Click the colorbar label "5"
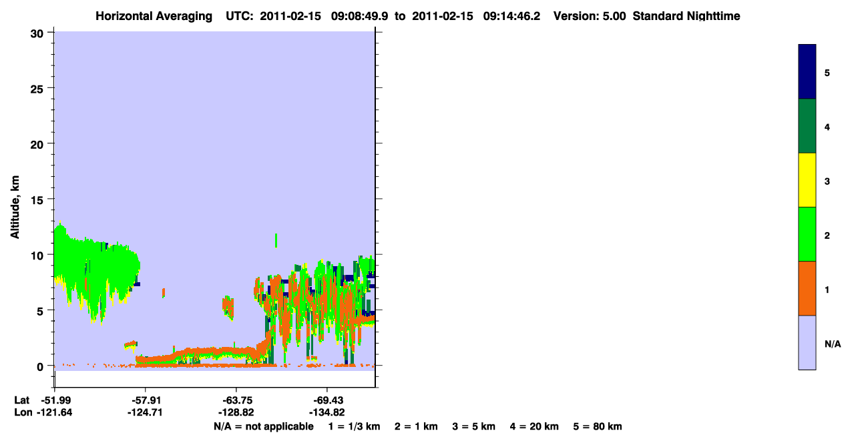The width and height of the screenshot is (868, 445). point(827,72)
